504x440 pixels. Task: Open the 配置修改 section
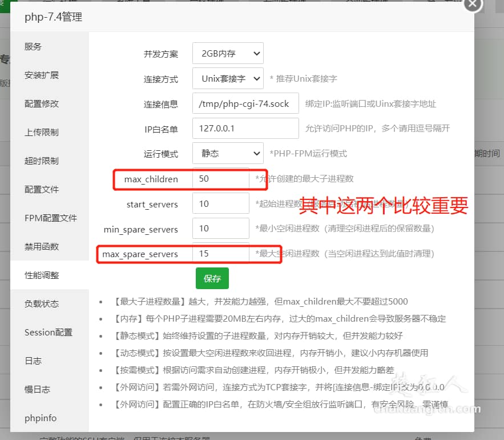click(41, 103)
